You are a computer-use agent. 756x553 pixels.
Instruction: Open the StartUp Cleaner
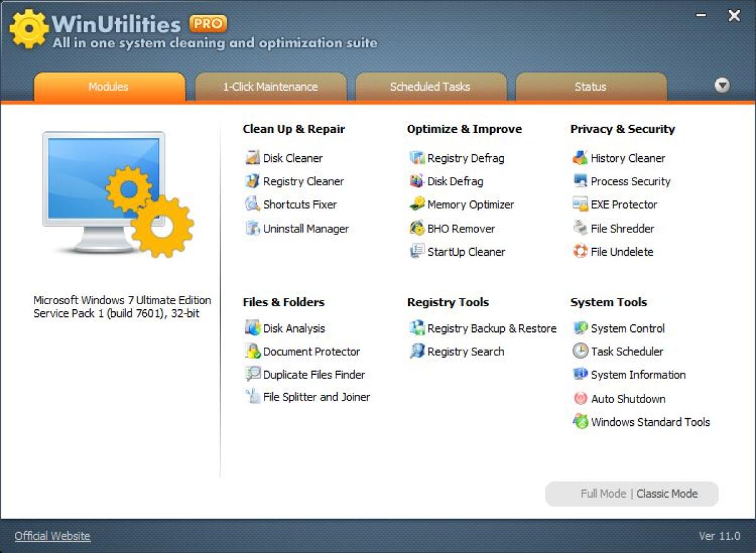[x=467, y=252]
